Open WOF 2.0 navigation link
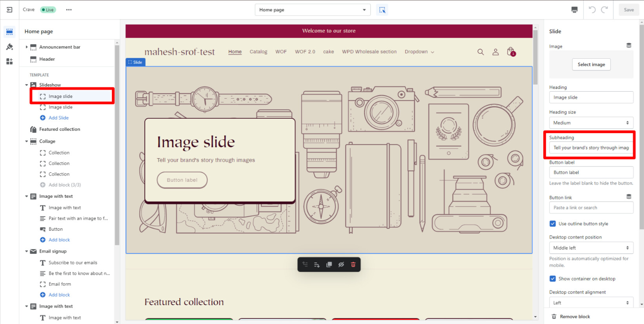The height and width of the screenshot is (324, 644). click(305, 52)
